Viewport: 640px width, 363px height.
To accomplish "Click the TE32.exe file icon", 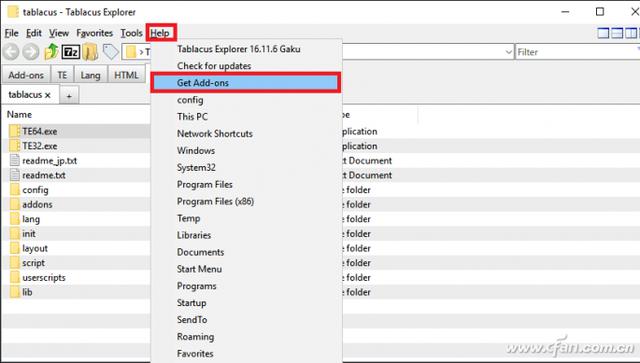I will [14, 146].
